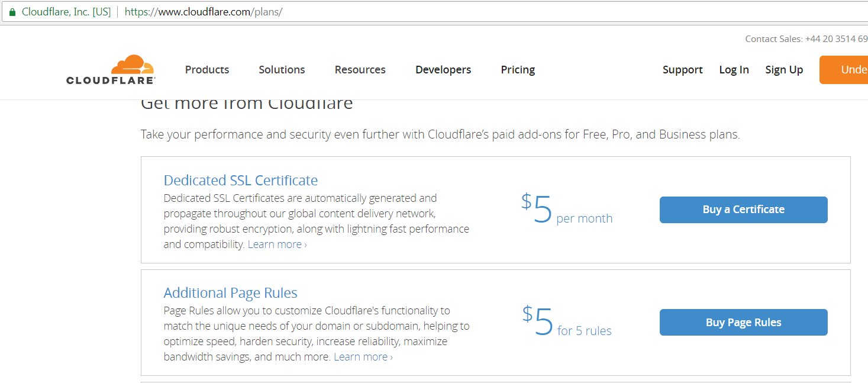Click the Additional Page Rules heading
This screenshot has width=868, height=383.
tap(231, 293)
